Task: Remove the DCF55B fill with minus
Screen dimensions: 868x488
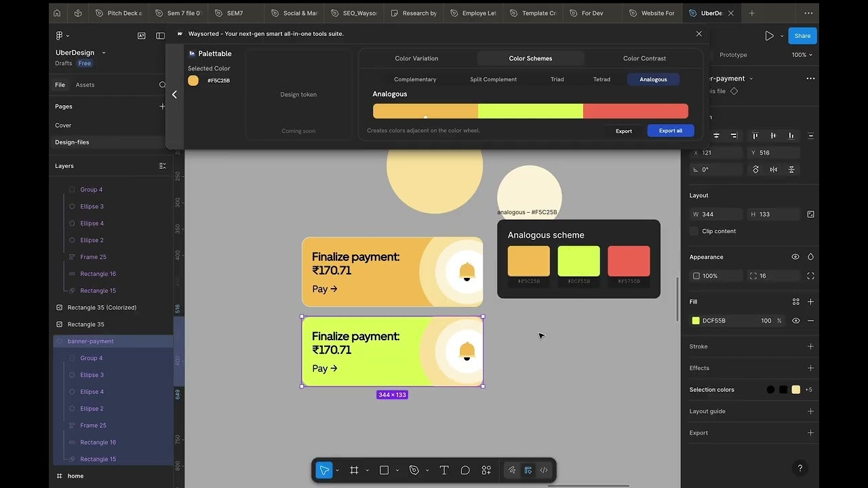Action: (x=811, y=321)
